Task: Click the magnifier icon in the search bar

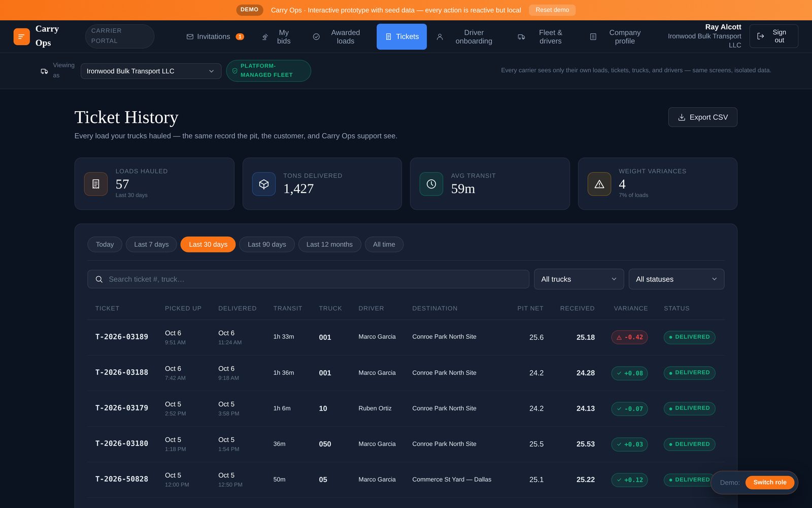Action: tap(99, 279)
